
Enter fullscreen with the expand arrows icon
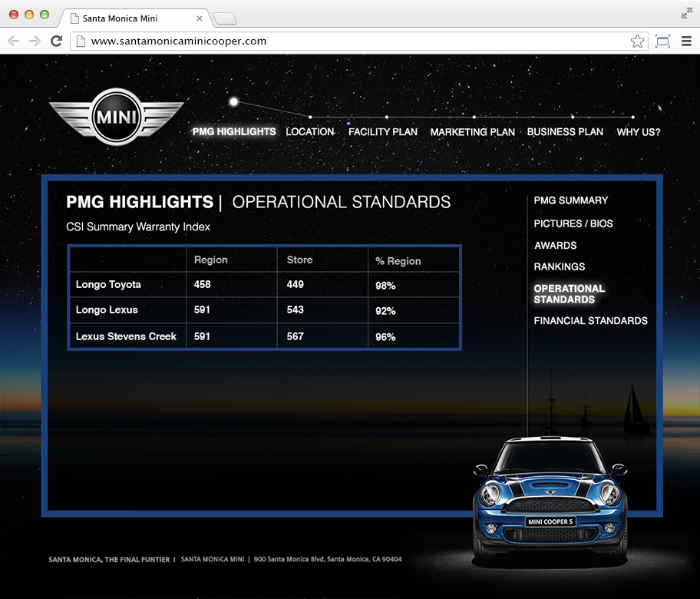pyautogui.click(x=687, y=13)
